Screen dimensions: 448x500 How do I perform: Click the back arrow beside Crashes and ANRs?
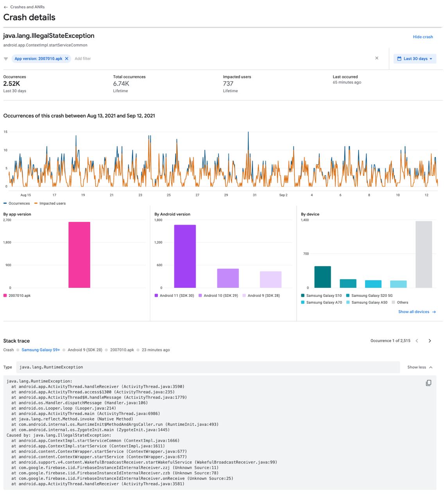pyautogui.click(x=5, y=7)
